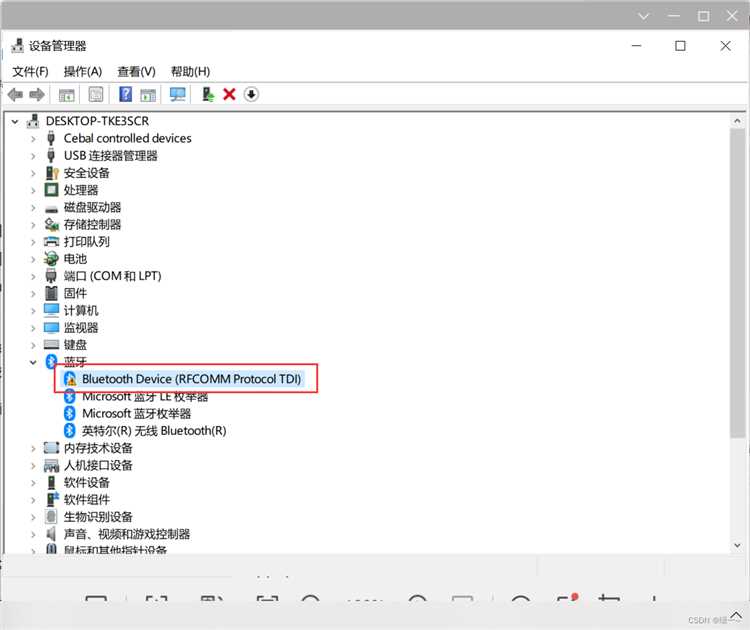750x630 pixels.
Task: Click the firmware category icon
Action: [x=51, y=293]
